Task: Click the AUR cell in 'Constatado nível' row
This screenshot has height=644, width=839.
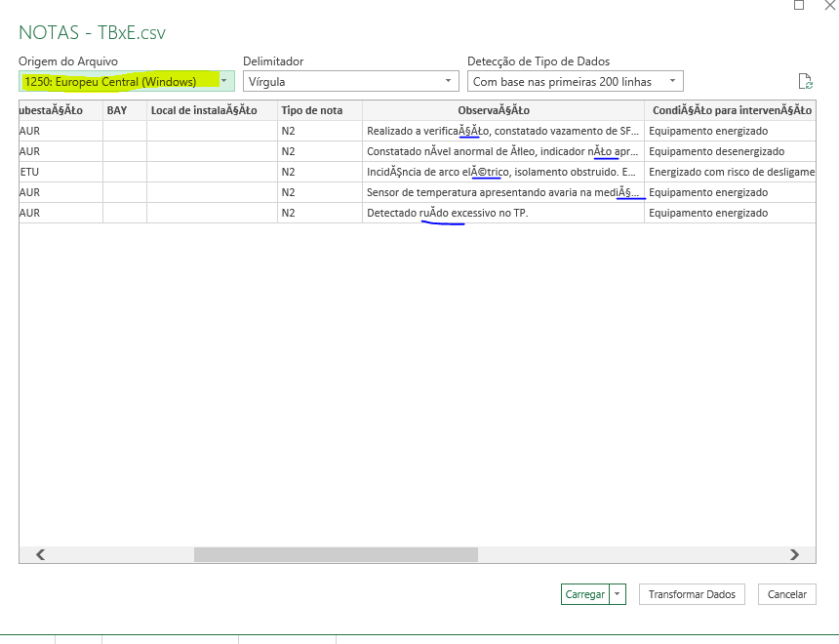Action: [60, 151]
